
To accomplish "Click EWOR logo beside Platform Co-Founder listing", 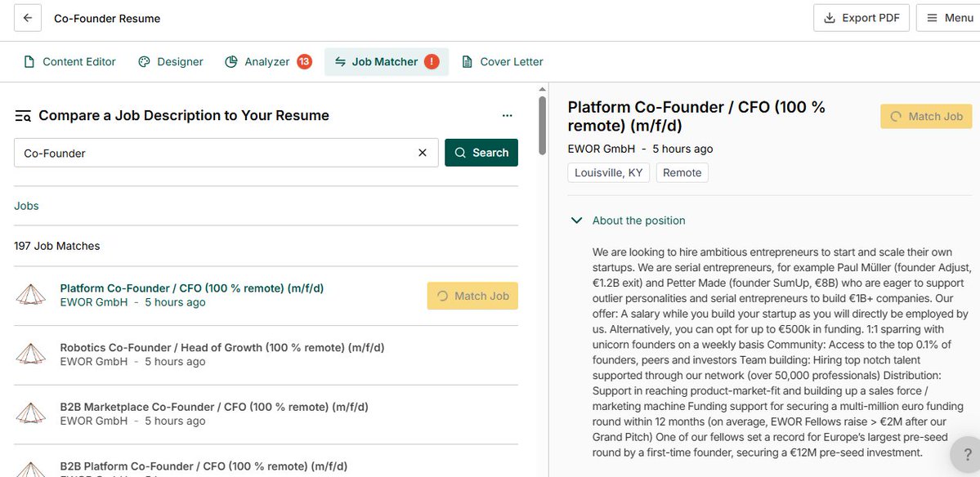I will tap(30, 296).
